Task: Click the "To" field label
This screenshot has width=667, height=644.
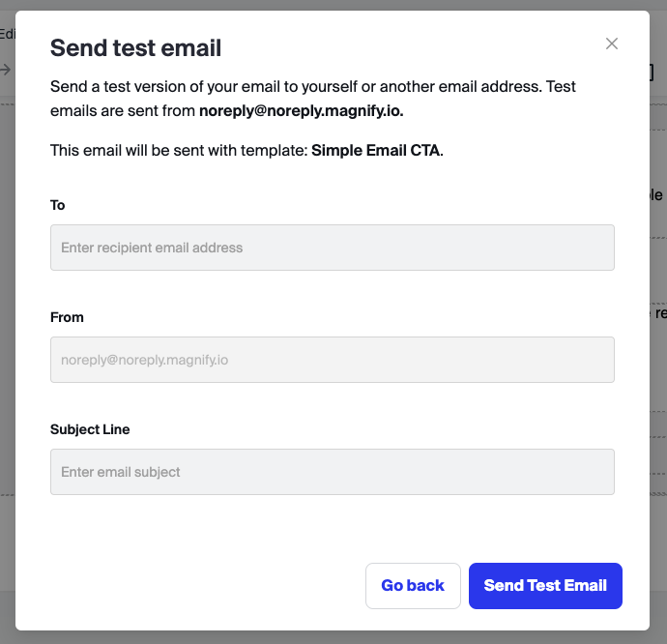Action: pyautogui.click(x=58, y=205)
